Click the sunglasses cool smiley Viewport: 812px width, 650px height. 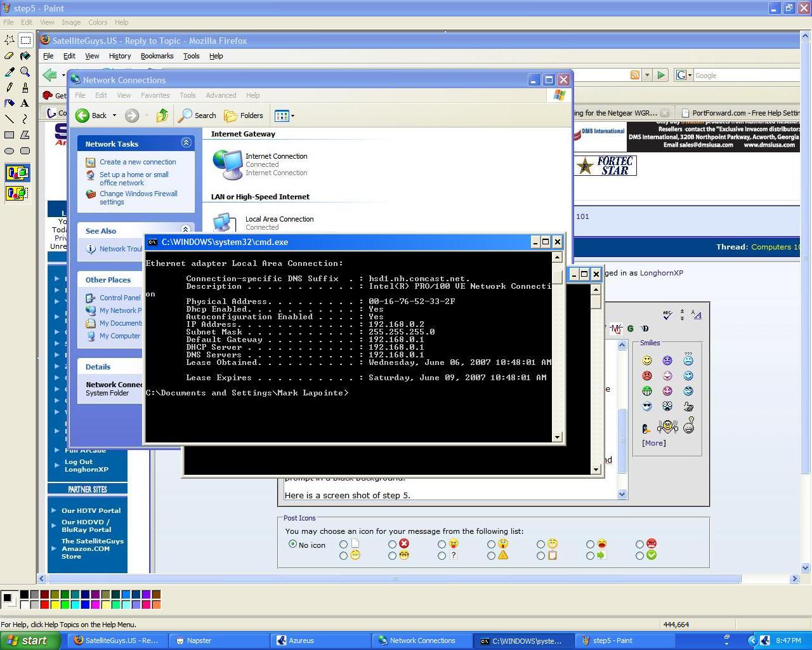[x=647, y=406]
